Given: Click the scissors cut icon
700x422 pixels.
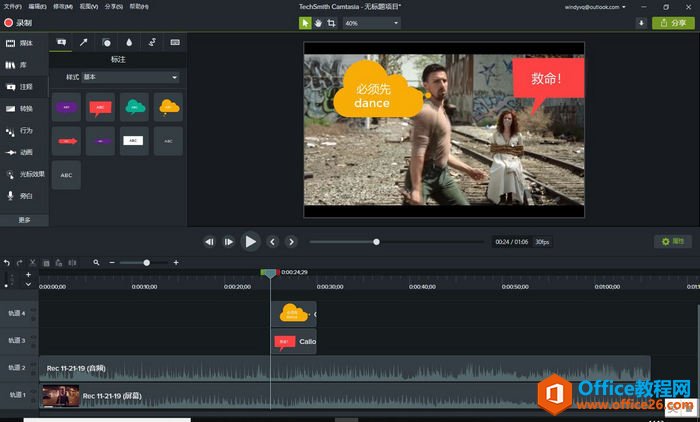Looking at the screenshot, I should click(32, 262).
